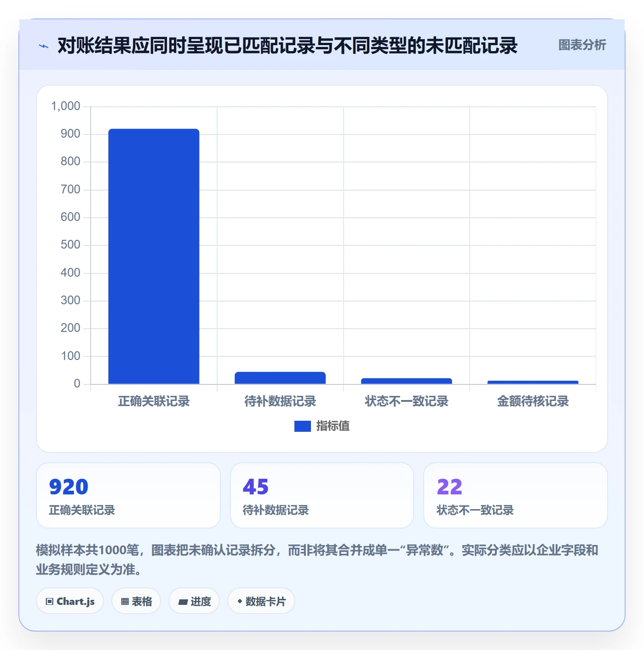The height and width of the screenshot is (650, 644).
Task: Click the grid icon in 表格 chip
Action: [125, 602]
